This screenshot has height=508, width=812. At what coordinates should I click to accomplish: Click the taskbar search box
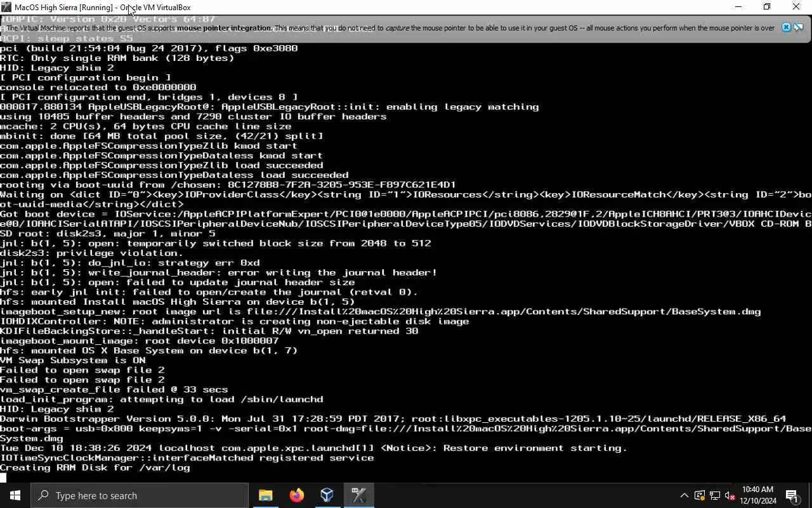pos(140,495)
